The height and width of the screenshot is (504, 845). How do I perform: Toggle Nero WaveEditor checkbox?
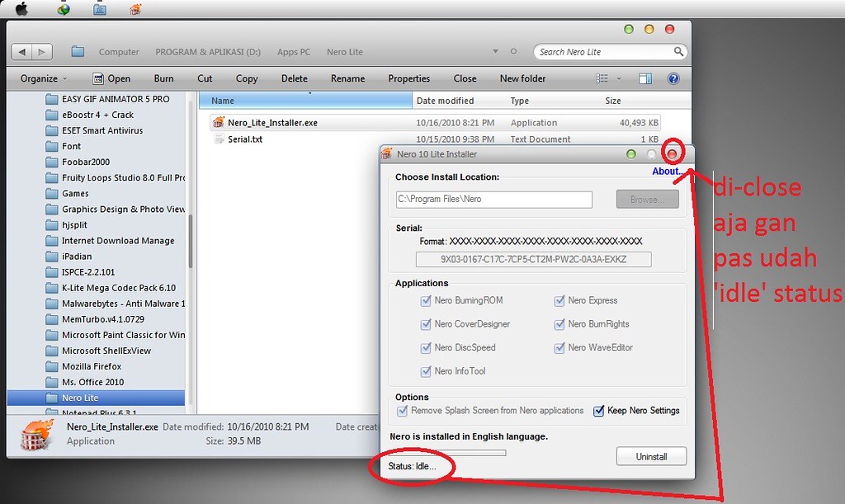pyautogui.click(x=559, y=348)
